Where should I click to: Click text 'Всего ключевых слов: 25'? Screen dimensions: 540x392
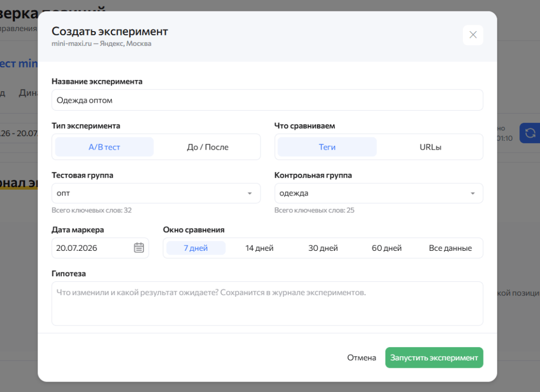314,210
